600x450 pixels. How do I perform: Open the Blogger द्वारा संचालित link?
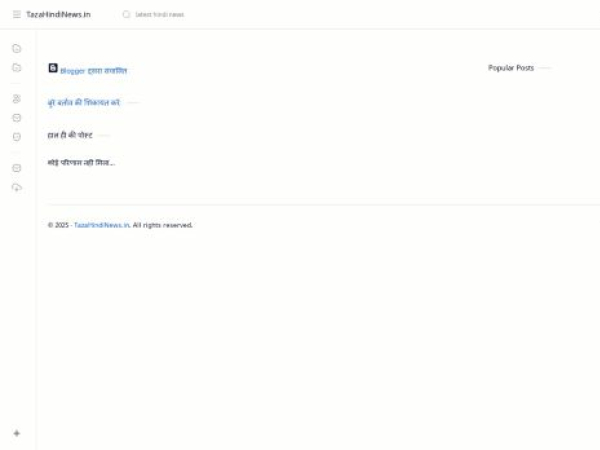[93, 71]
